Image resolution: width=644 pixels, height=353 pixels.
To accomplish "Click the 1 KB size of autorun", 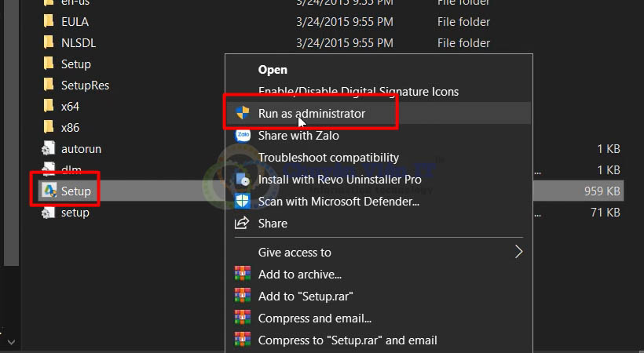I will [x=609, y=149].
